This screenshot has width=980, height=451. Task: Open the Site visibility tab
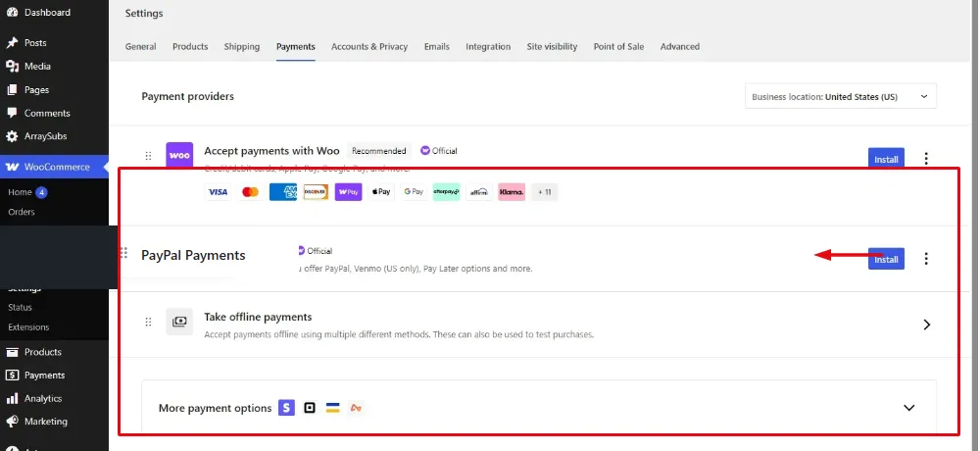click(x=552, y=46)
